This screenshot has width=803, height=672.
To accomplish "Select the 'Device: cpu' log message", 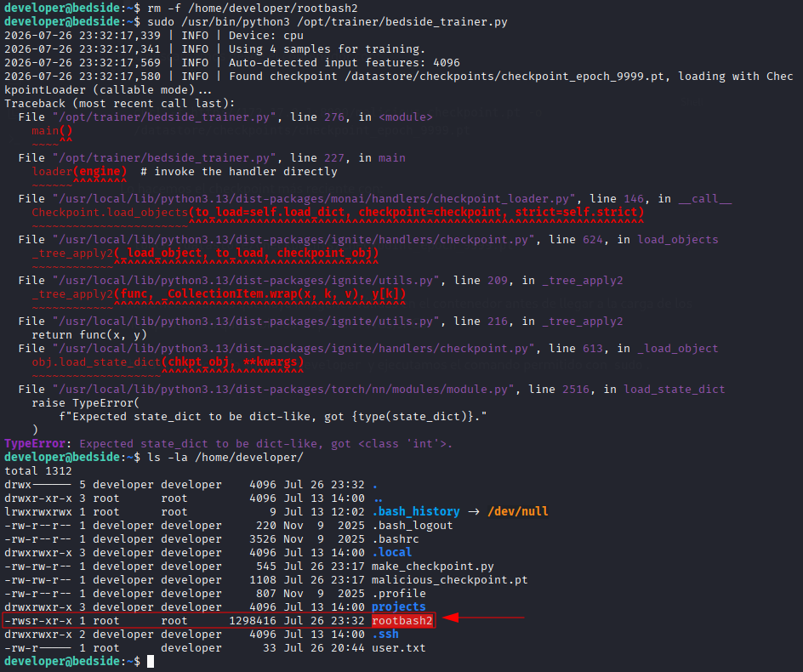I will pos(265,36).
